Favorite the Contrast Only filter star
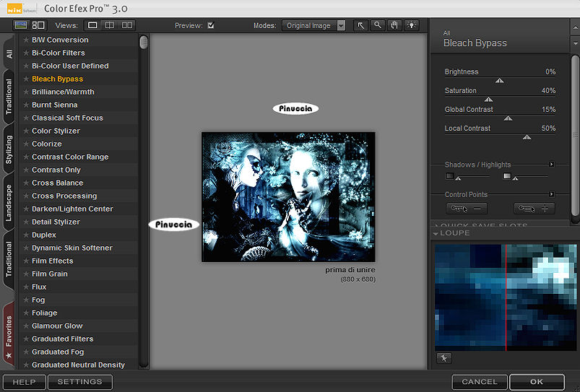This screenshot has height=392, width=580. (26, 170)
